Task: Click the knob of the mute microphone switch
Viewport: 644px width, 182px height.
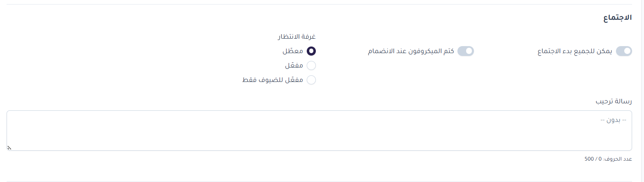Action: 469,51
